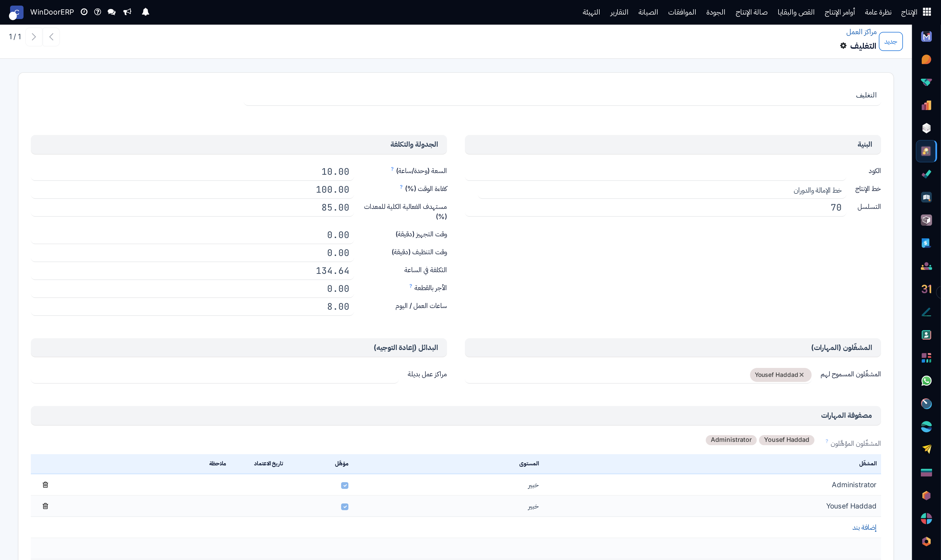Show help for الأجر بالقطعة field
Screen dimensions: 941x560
pos(411,286)
